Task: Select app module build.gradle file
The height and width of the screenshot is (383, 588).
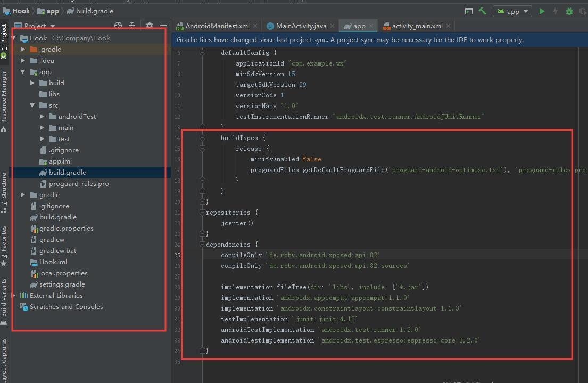Action: pyautogui.click(x=63, y=173)
